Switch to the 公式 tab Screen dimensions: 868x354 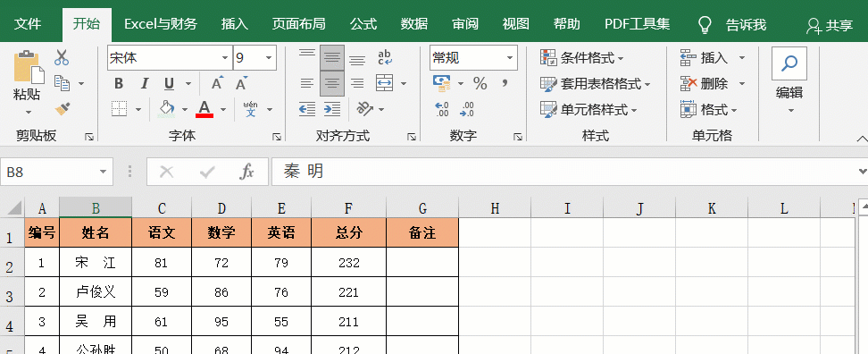(363, 24)
